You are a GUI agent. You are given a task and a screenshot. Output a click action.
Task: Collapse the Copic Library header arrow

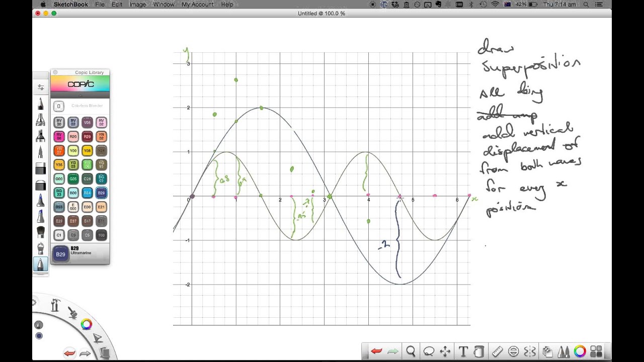pyautogui.click(x=80, y=95)
